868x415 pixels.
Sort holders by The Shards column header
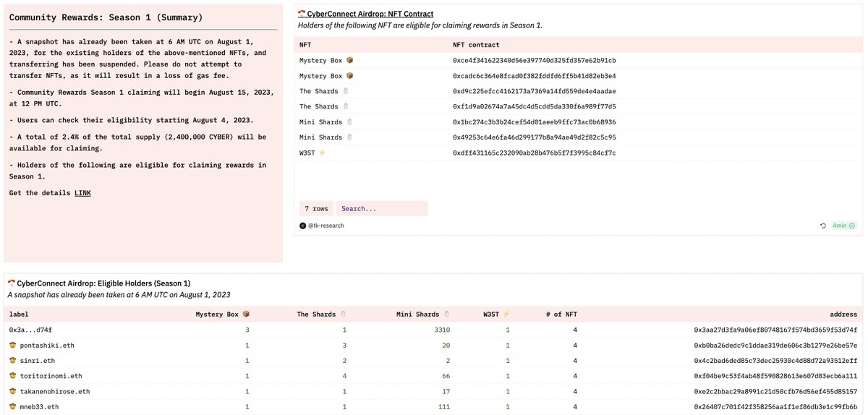click(320, 315)
